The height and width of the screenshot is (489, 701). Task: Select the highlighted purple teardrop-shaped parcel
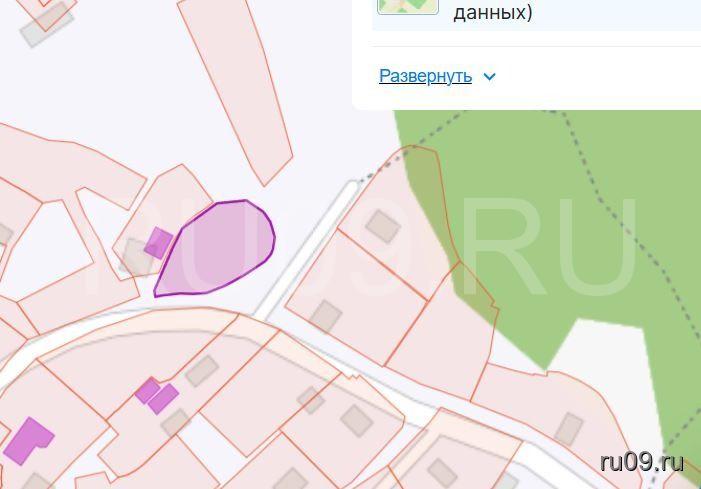pos(219,248)
